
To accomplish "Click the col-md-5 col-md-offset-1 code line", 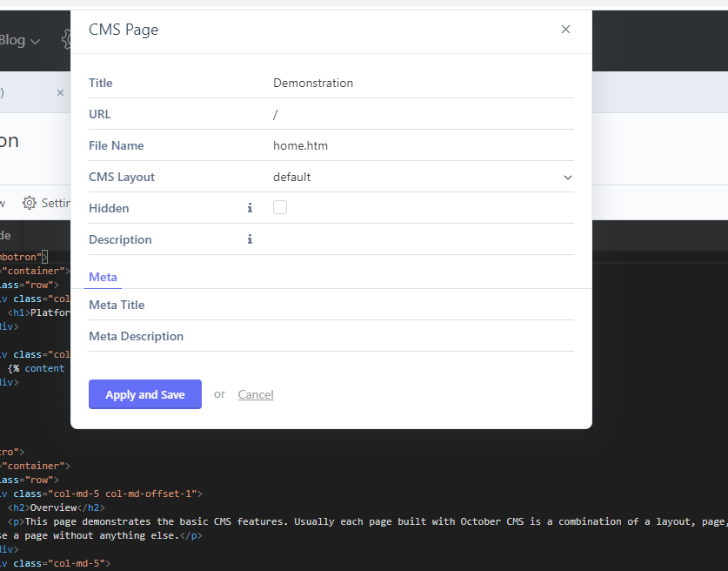I will [101, 494].
